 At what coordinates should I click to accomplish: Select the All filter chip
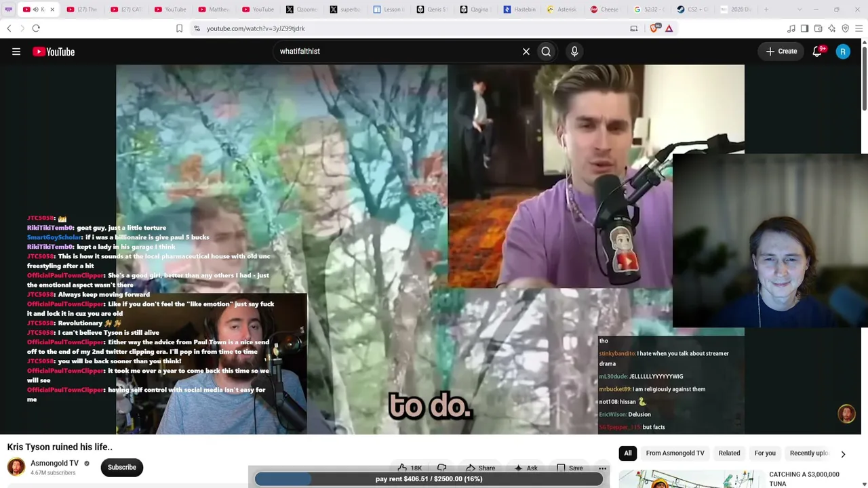click(x=628, y=453)
